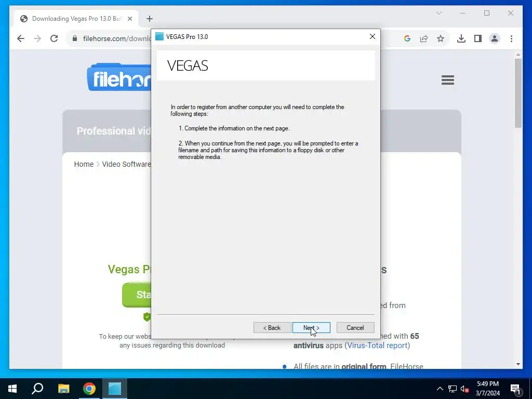Show hidden system tray icons
This screenshot has width=532, height=399.
pyautogui.click(x=440, y=389)
